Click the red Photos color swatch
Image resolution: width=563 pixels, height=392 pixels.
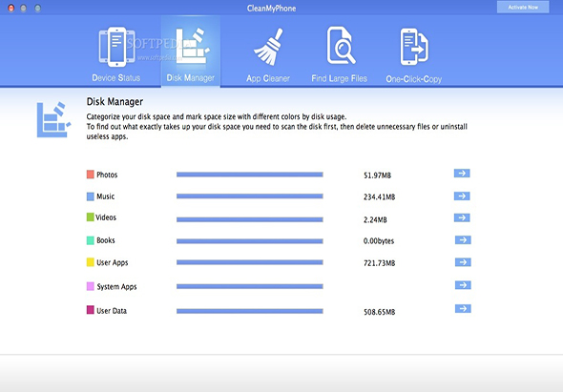click(90, 175)
